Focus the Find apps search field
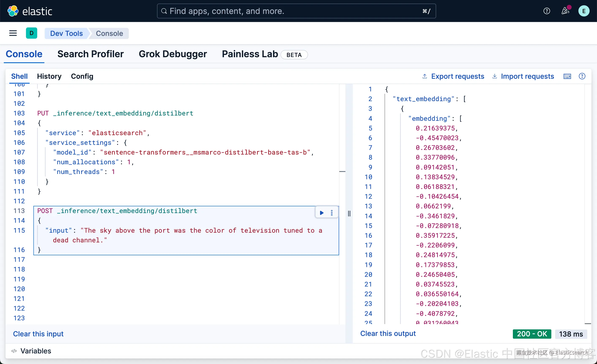The height and width of the screenshot is (364, 597). coord(296,11)
